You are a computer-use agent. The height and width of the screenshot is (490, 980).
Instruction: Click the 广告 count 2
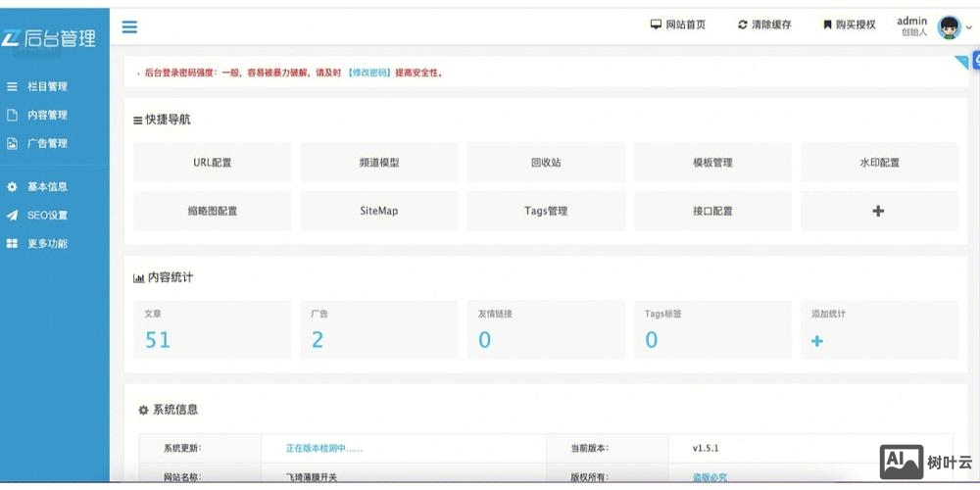[318, 340]
